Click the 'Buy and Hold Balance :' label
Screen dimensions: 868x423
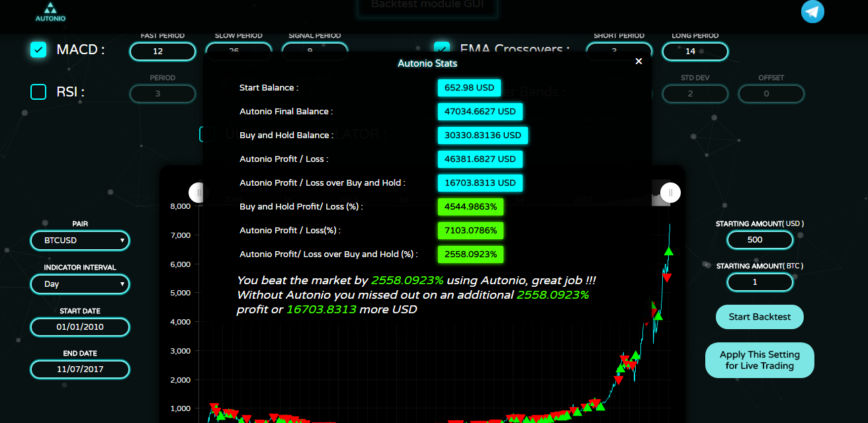(286, 135)
